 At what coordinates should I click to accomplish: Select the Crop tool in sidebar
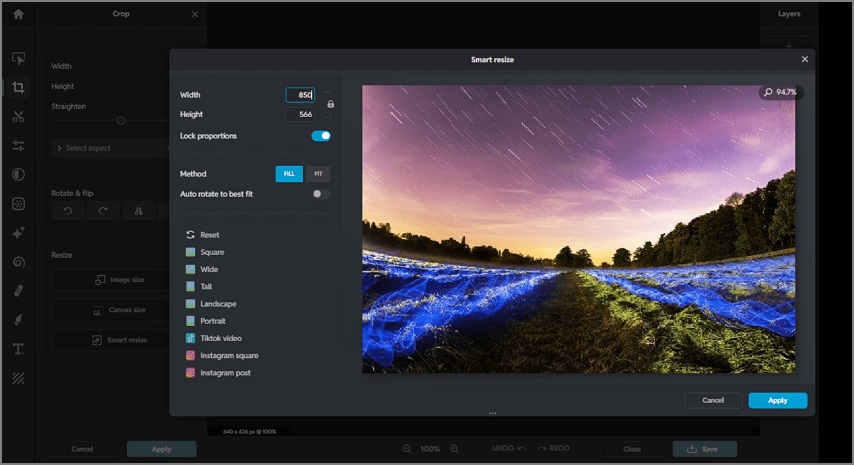[19, 87]
